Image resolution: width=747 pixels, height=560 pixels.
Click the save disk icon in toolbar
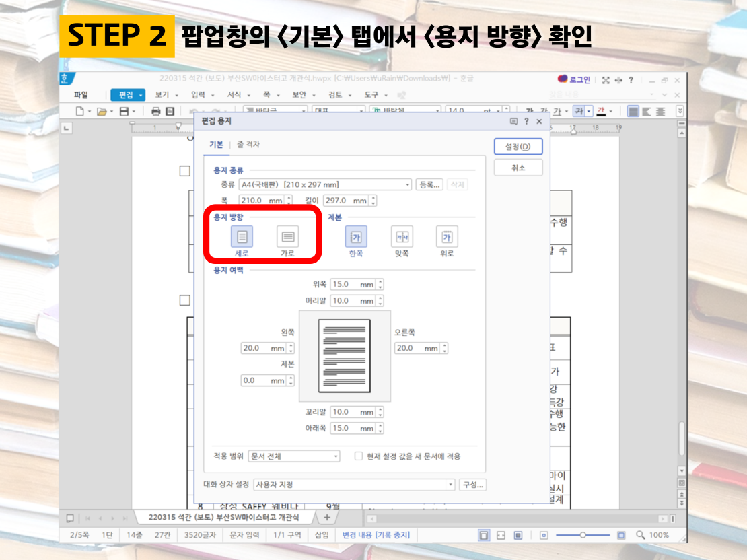124,112
